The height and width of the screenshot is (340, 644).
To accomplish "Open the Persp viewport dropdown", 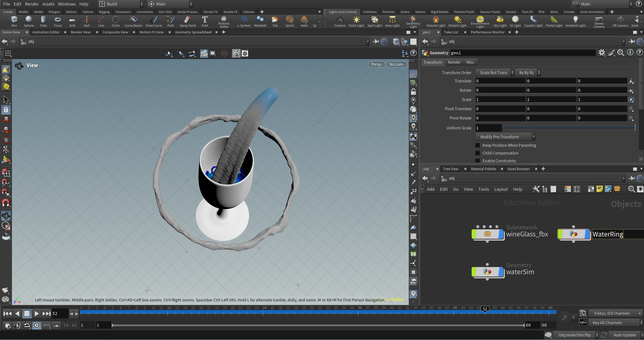I will click(x=376, y=65).
